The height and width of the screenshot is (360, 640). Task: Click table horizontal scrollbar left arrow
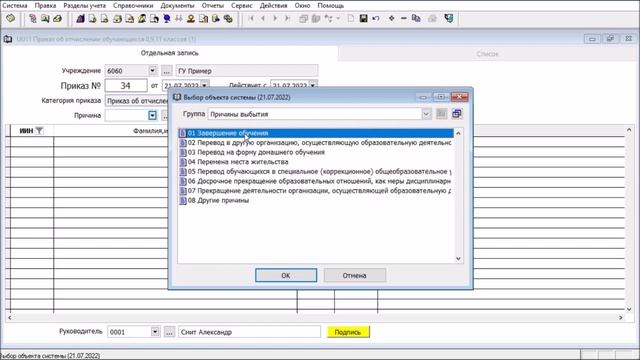[x=9, y=317]
